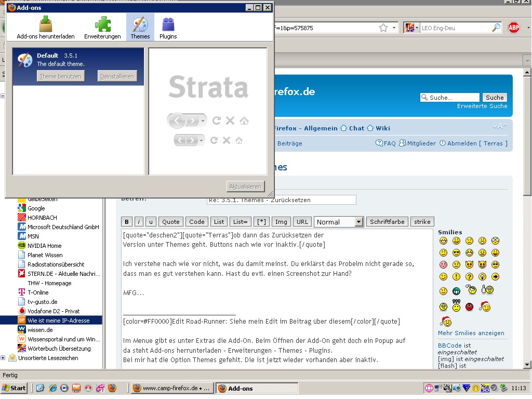Click the Deinstallieren button
The width and height of the screenshot is (532, 399).
[117, 76]
